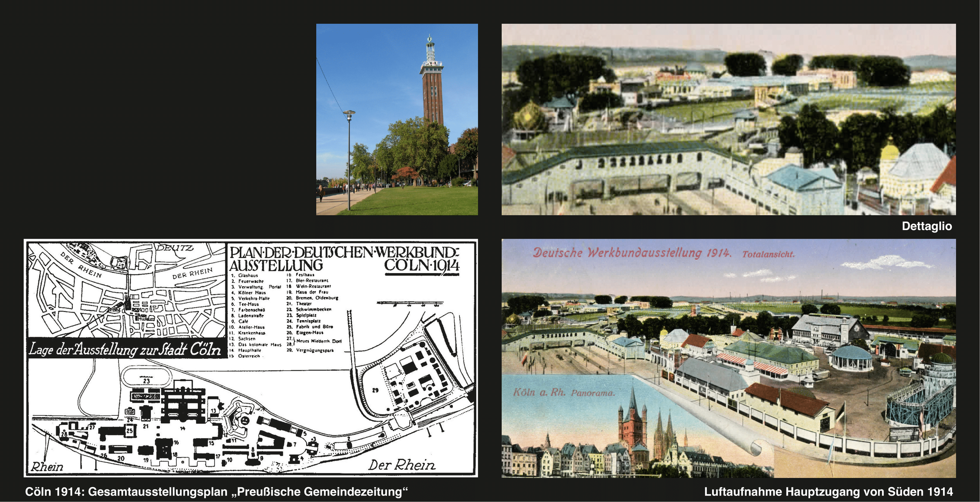Click the red Deutsche Werkbundausstellung 1914 heading
Image resolution: width=980 pixels, height=502 pixels.
click(632, 253)
